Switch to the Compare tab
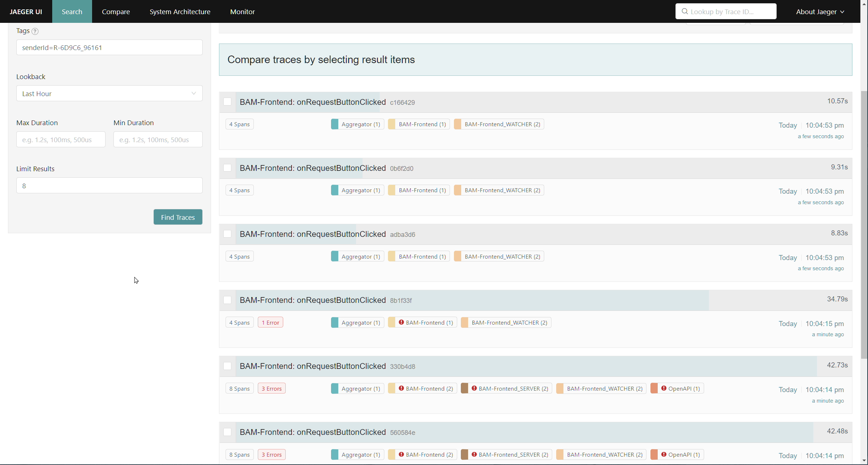 [x=116, y=12]
